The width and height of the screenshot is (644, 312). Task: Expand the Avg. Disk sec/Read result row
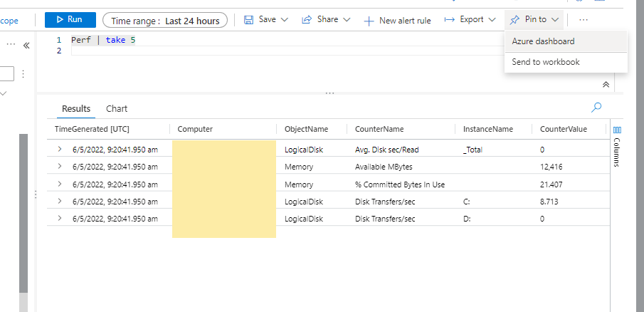click(x=60, y=150)
